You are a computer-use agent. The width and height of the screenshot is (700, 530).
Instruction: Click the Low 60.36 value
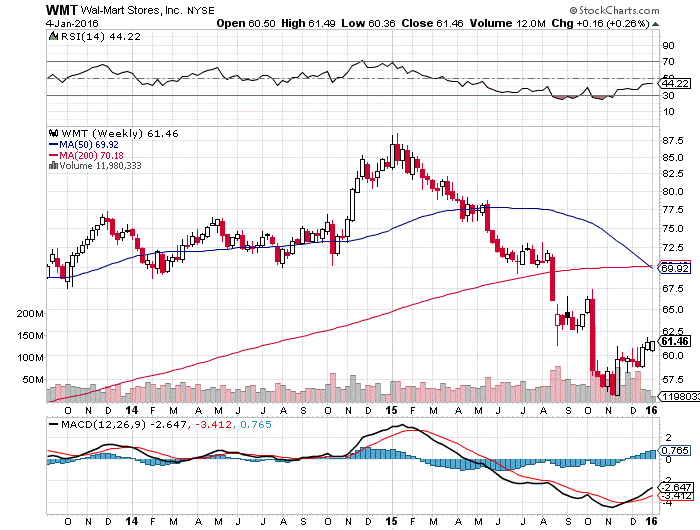click(368, 23)
